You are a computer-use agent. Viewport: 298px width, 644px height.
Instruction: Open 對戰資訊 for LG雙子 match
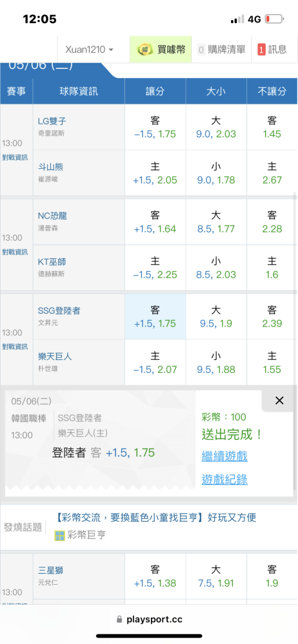(15, 157)
